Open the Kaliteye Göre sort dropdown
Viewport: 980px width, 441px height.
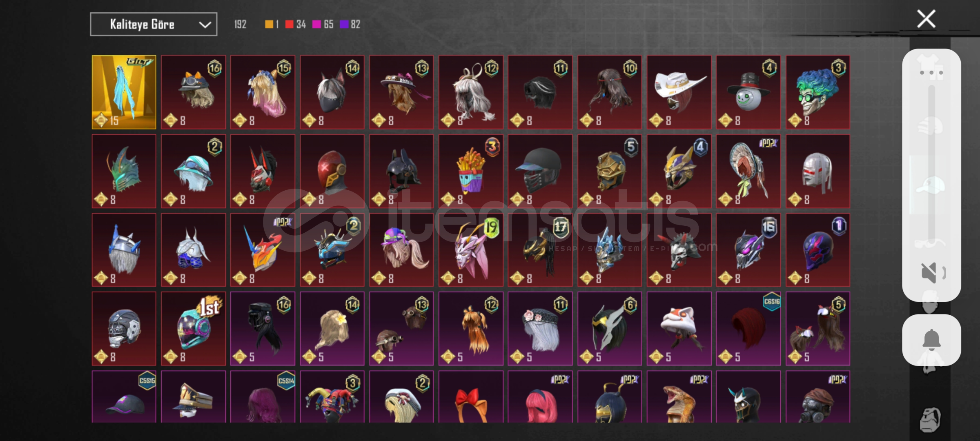click(154, 24)
